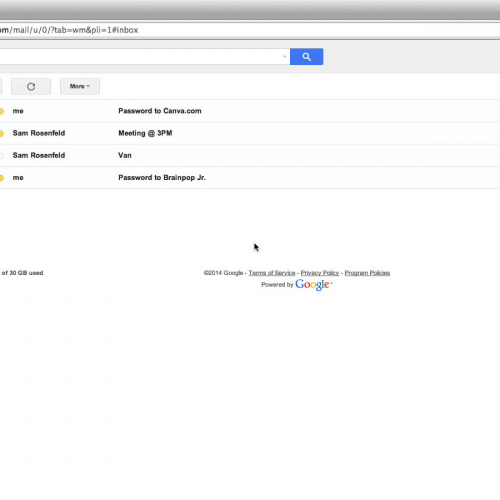Open the Terms of Service link

272,273
